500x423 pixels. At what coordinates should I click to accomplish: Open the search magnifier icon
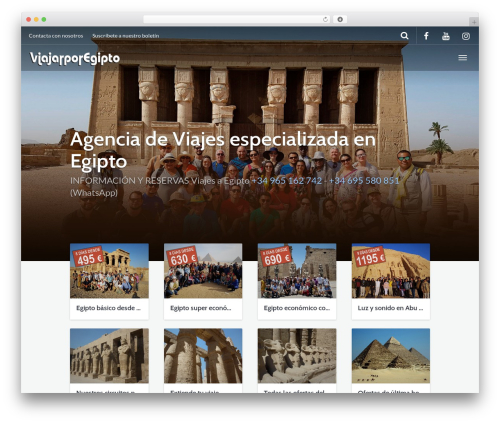[x=404, y=36]
